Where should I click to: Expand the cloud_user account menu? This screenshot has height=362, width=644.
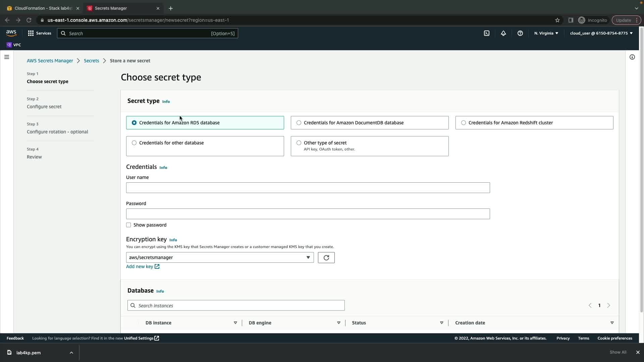(601, 33)
